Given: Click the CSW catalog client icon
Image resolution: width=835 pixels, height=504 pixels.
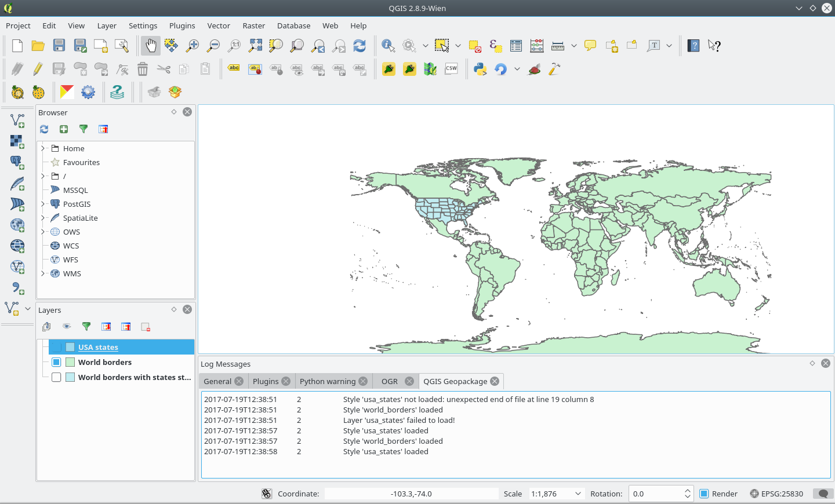Looking at the screenshot, I should (451, 69).
